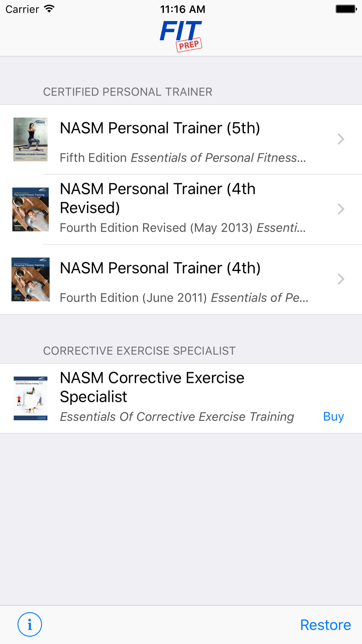Image resolution: width=362 pixels, height=644 pixels.
Task: Select NASM Personal Trainer (4th Revised) title
Action: pos(158,198)
